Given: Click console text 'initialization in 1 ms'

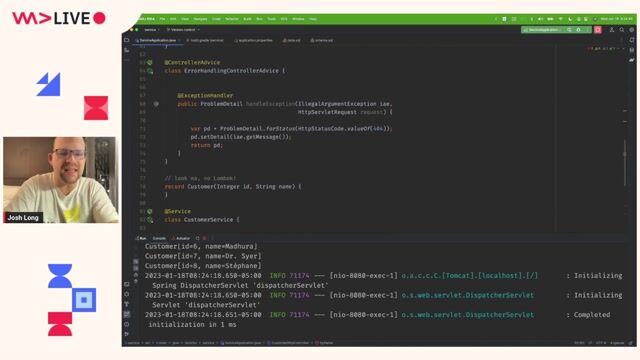Looking at the screenshot, I should [192, 325].
